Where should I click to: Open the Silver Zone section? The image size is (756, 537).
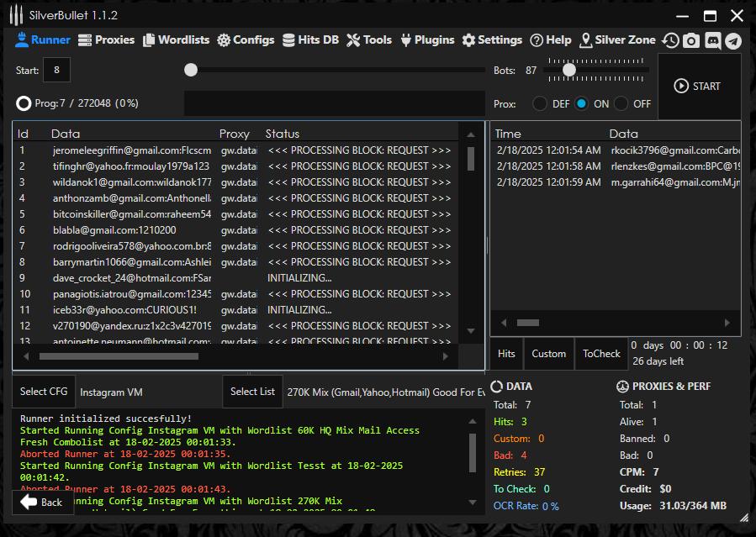pos(617,39)
